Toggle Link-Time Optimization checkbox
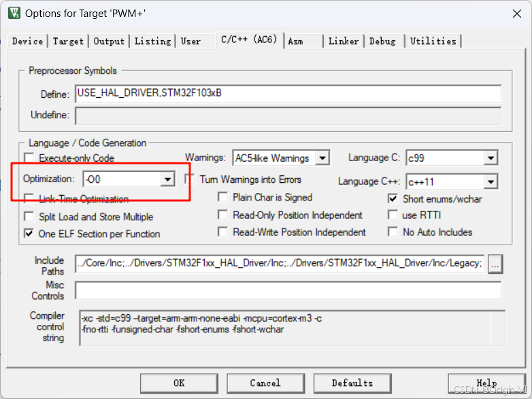Viewport: 532px width, 399px height. pos(29,198)
